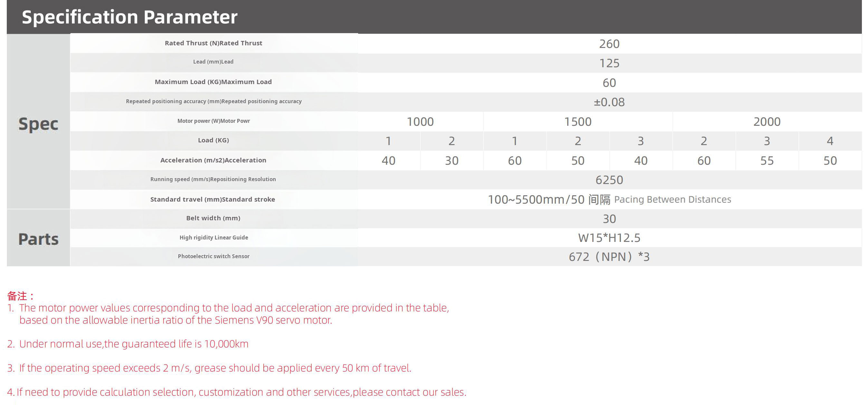Screen dimensions: 868x405
Task: Click the Maximum Load value 60
Action: point(609,83)
